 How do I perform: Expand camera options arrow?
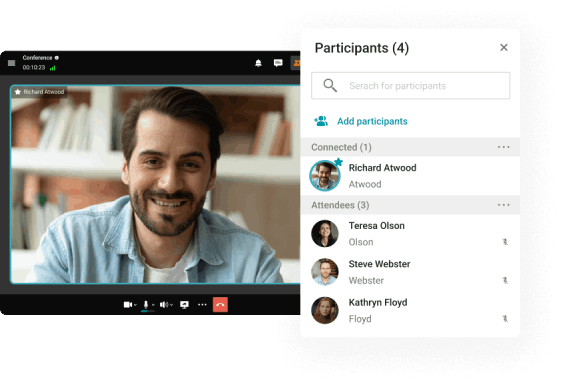point(135,305)
